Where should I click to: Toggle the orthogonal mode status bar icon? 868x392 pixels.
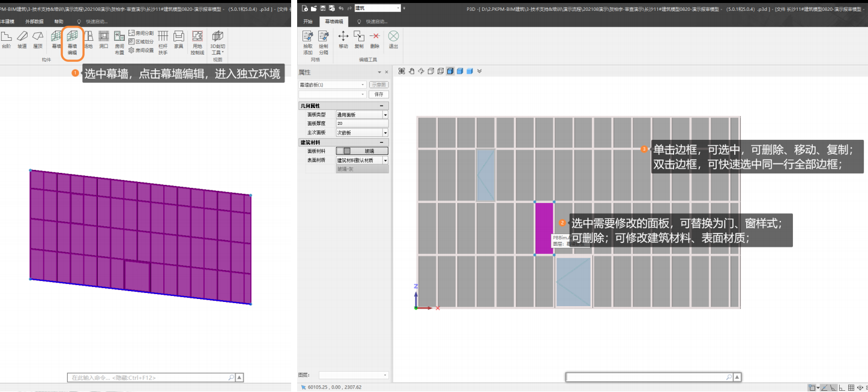coord(842,388)
